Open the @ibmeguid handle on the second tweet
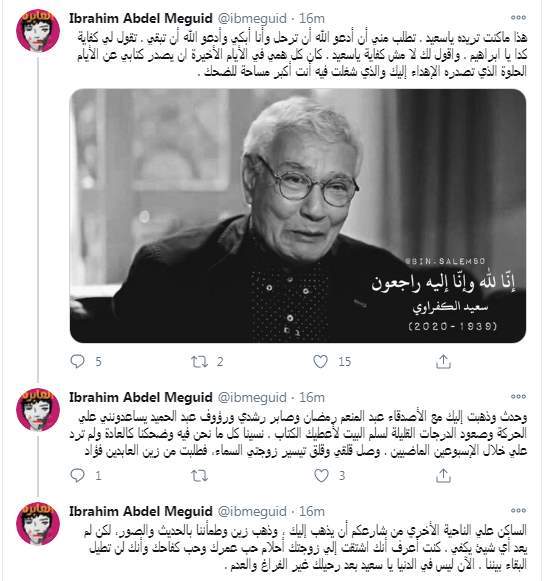 [x=252, y=398]
